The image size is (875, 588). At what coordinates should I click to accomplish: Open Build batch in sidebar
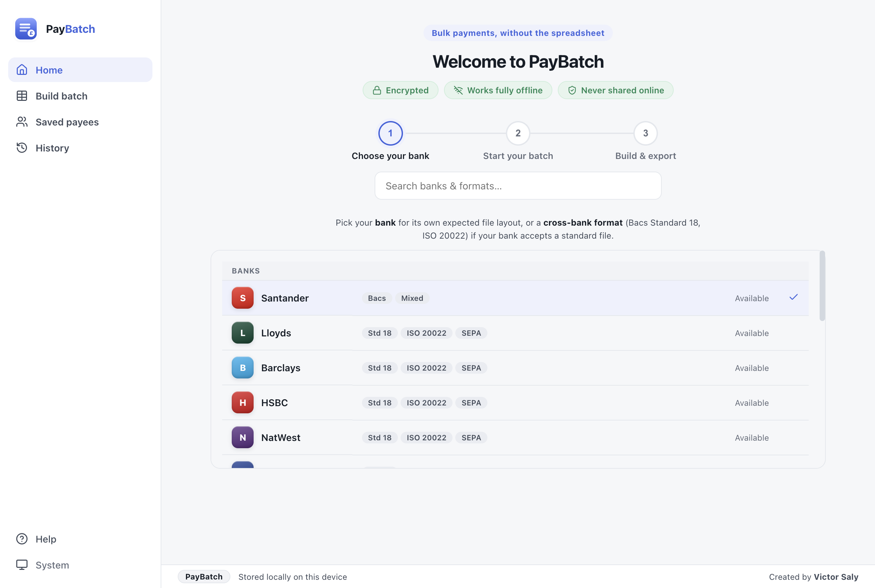coord(80,96)
